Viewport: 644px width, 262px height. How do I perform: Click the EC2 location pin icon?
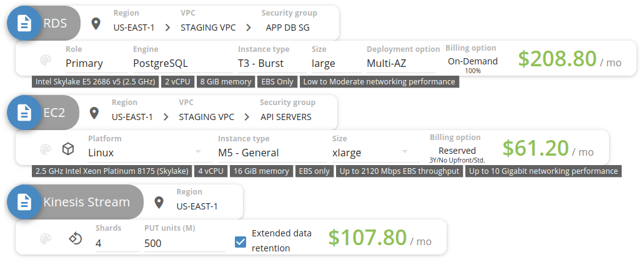pyautogui.click(x=94, y=113)
